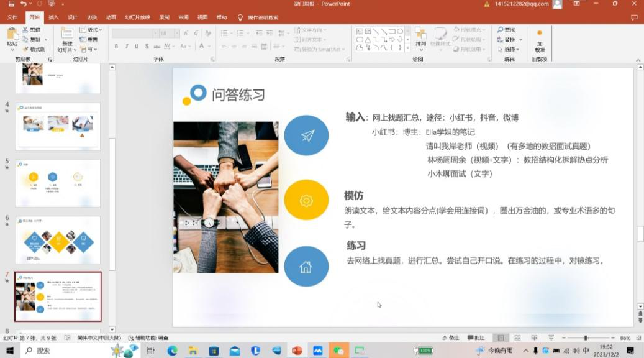This screenshot has height=358, width=644.
Task: Click the Cut (剪切) scissors icon
Action: 26,30
